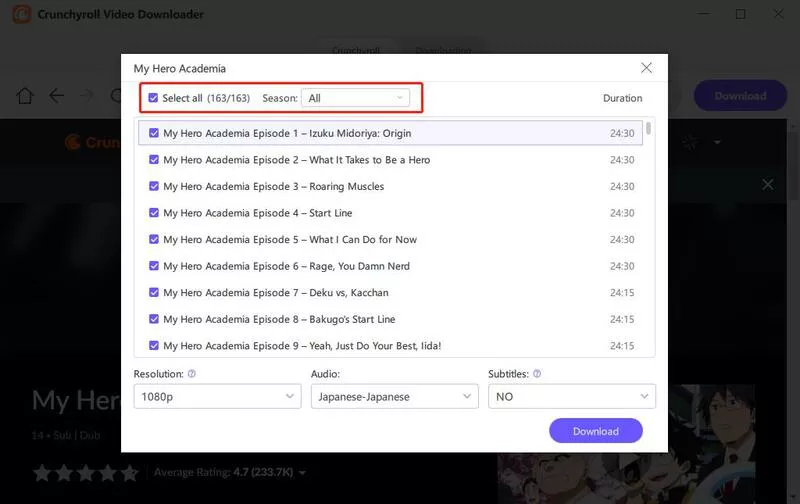The width and height of the screenshot is (800, 504).
Task: Click the 24:15 duration of Episode 8
Action: [x=622, y=319]
